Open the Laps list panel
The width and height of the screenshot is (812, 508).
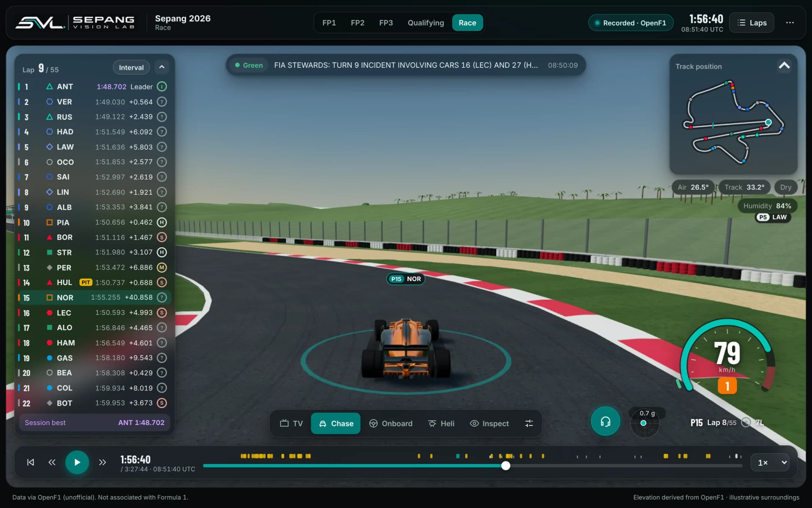(x=752, y=22)
